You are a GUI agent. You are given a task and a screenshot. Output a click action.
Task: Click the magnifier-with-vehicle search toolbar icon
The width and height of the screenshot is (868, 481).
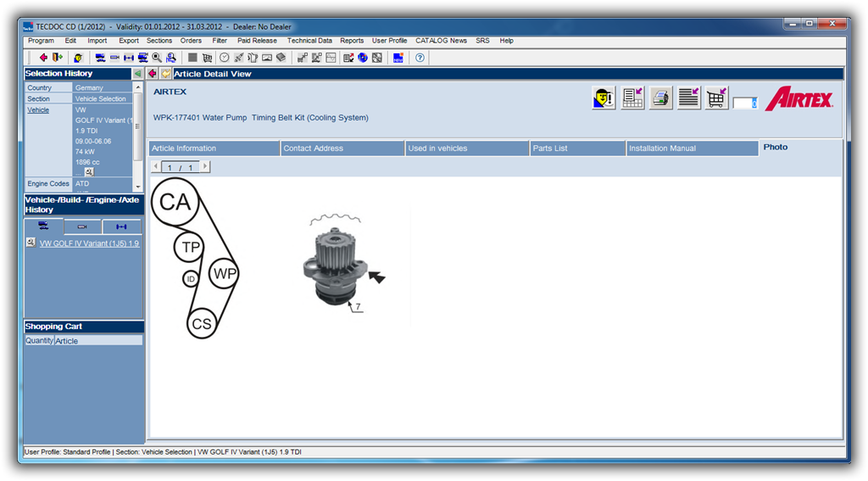pyautogui.click(x=171, y=58)
